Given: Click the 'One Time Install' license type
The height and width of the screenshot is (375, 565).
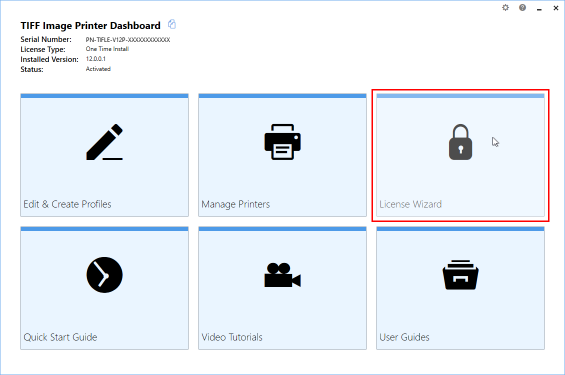Looking at the screenshot, I should click(x=107, y=49).
